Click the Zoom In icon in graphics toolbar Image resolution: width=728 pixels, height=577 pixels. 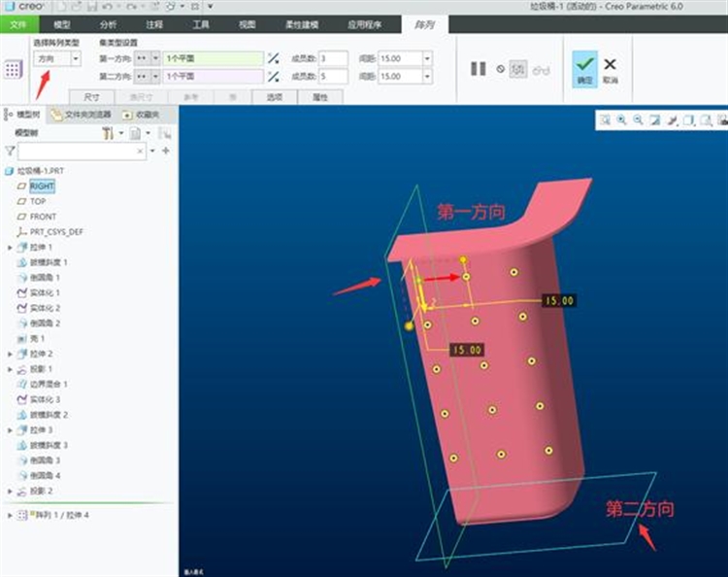click(x=621, y=120)
